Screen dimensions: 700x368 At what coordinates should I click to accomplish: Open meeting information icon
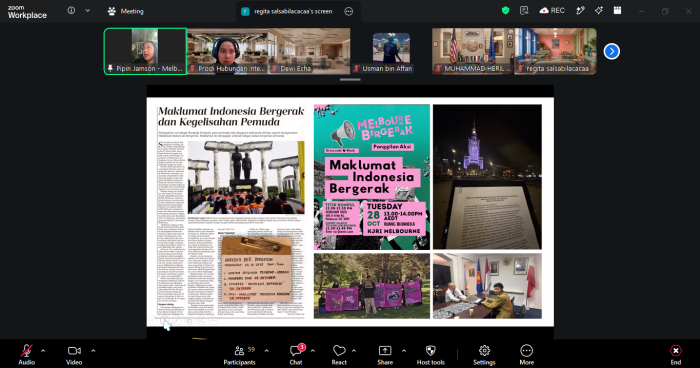pyautogui.click(x=71, y=11)
